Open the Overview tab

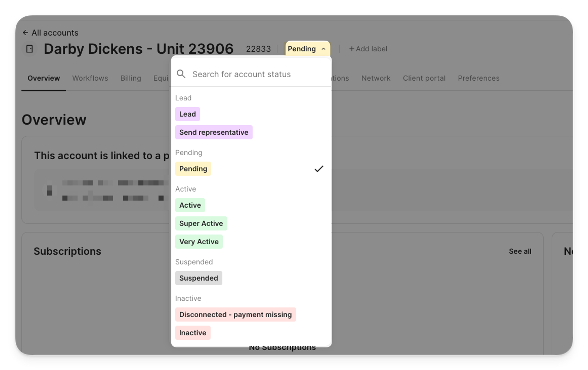[44, 78]
